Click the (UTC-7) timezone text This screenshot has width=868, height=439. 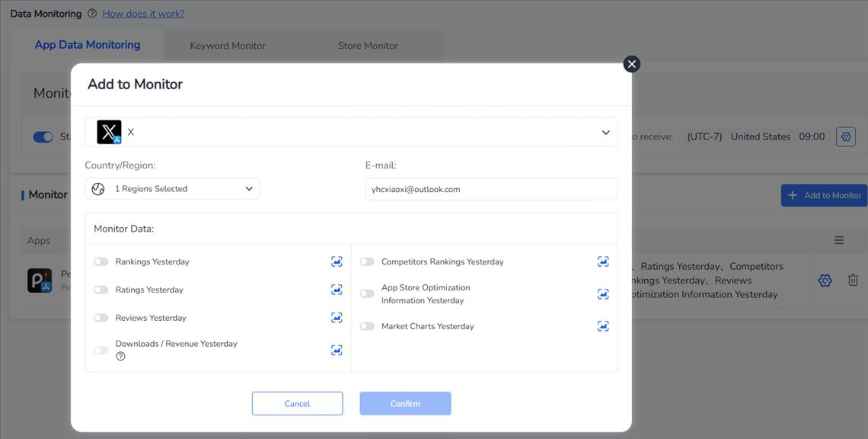coord(705,136)
